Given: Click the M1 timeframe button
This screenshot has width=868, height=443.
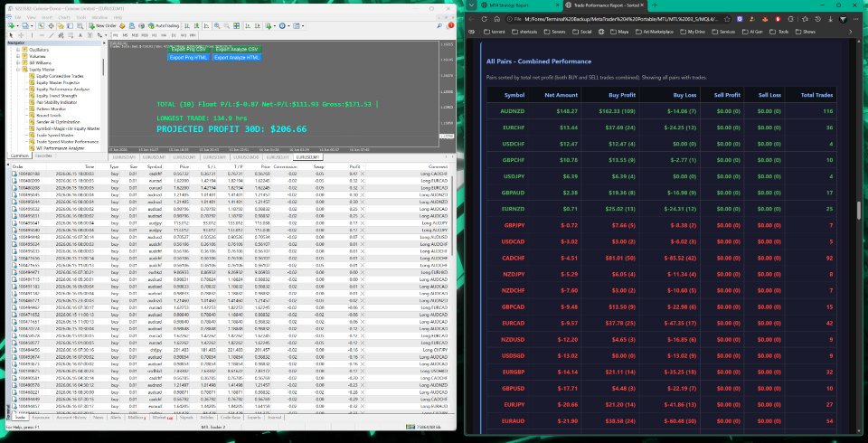Looking at the screenshot, I should [x=116, y=35].
